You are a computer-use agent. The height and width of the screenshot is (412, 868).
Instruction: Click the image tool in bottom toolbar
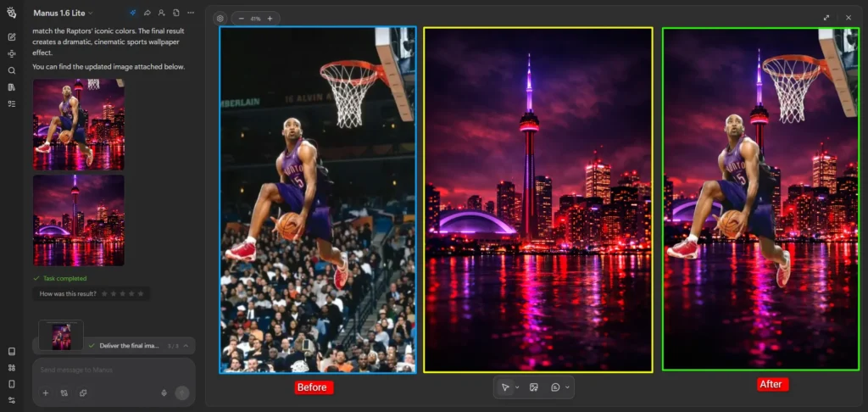(x=534, y=387)
